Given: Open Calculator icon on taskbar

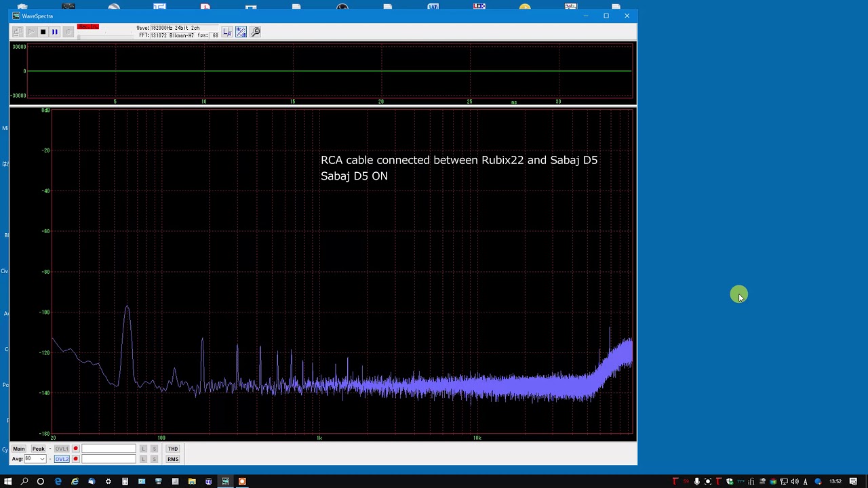Looking at the screenshot, I should click(125, 481).
